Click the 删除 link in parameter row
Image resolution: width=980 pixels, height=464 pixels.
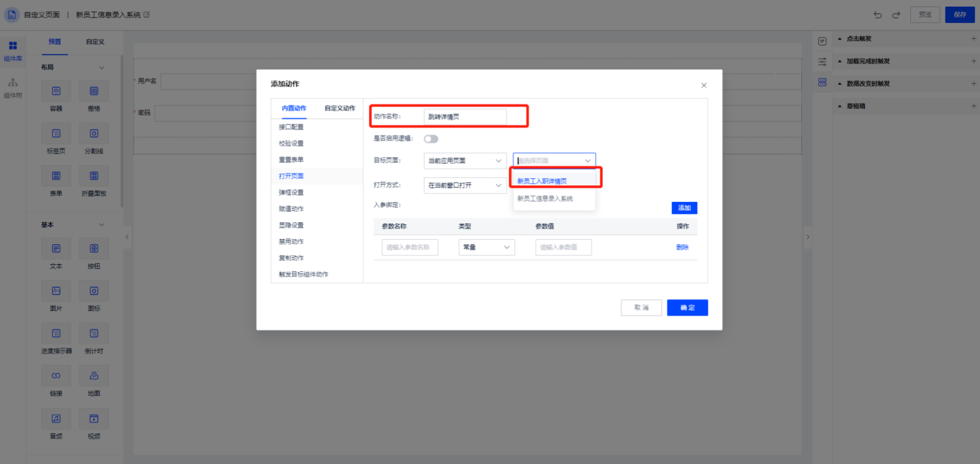point(682,247)
